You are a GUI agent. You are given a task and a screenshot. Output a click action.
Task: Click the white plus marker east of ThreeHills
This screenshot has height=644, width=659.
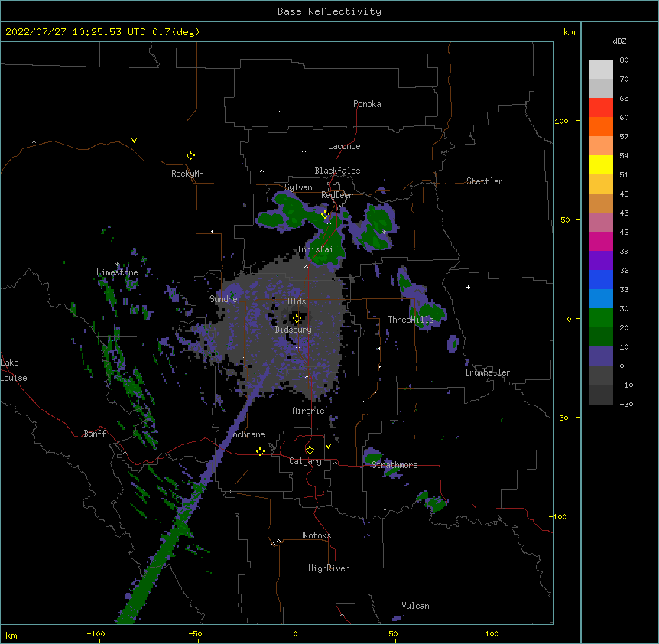coord(468,287)
